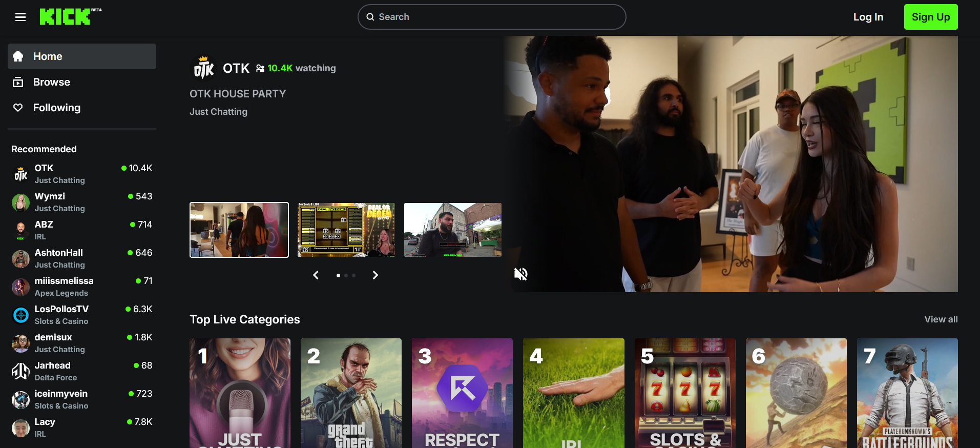Screen dimensions: 980x448
Task: Select Home in the sidebar
Action: [x=82, y=56]
